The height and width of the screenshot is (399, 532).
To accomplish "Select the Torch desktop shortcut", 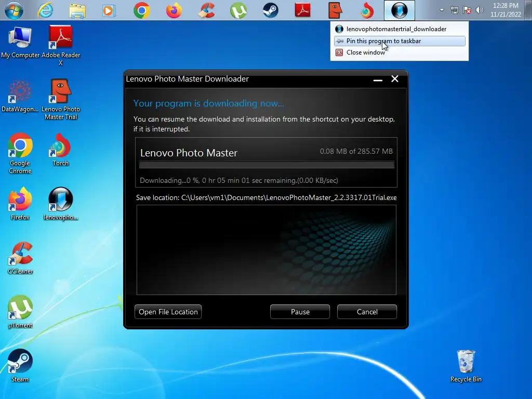I will coord(60,150).
